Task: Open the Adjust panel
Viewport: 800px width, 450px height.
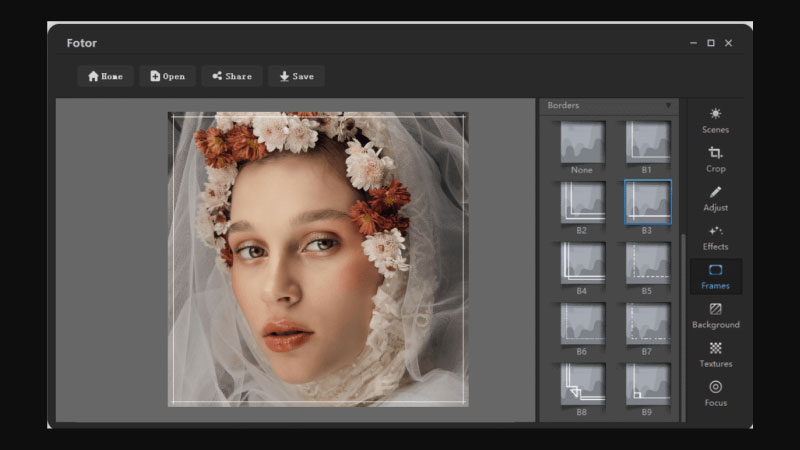Action: tap(715, 197)
